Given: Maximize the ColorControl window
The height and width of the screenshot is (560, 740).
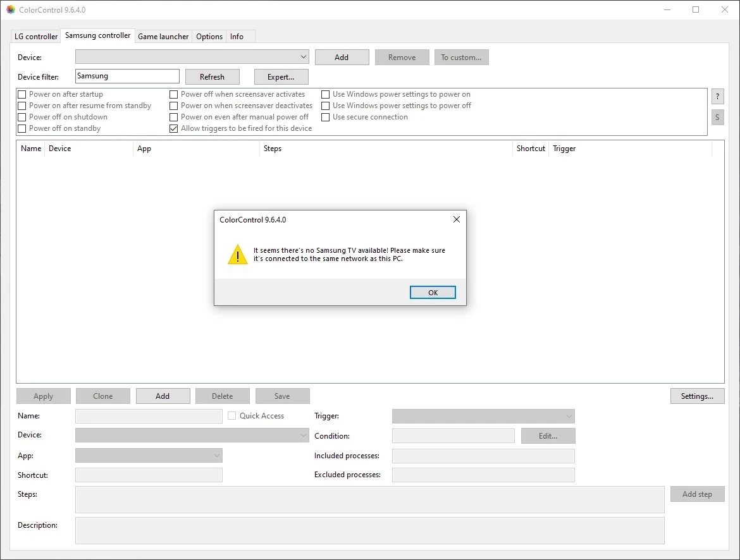Looking at the screenshot, I should point(696,9).
